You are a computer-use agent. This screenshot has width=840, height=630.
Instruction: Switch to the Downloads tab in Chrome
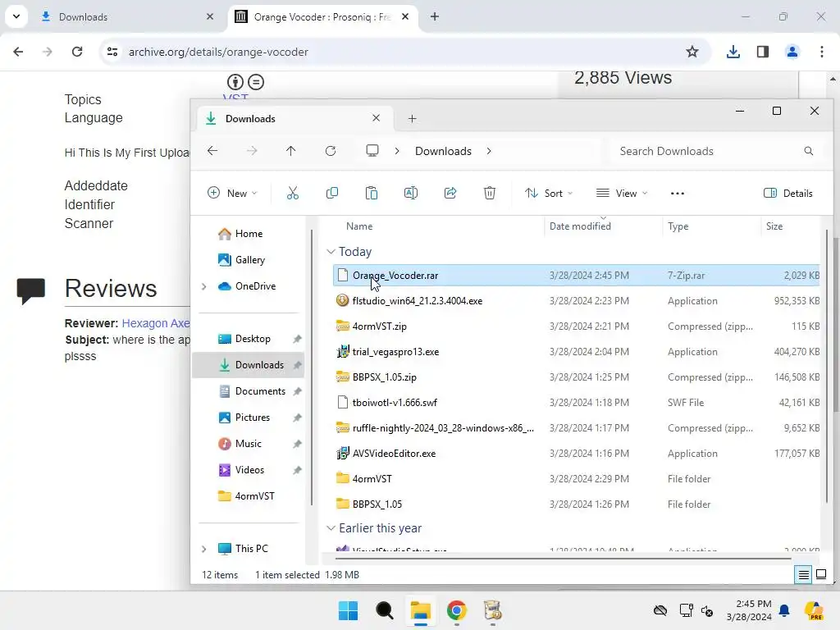[x=126, y=16]
